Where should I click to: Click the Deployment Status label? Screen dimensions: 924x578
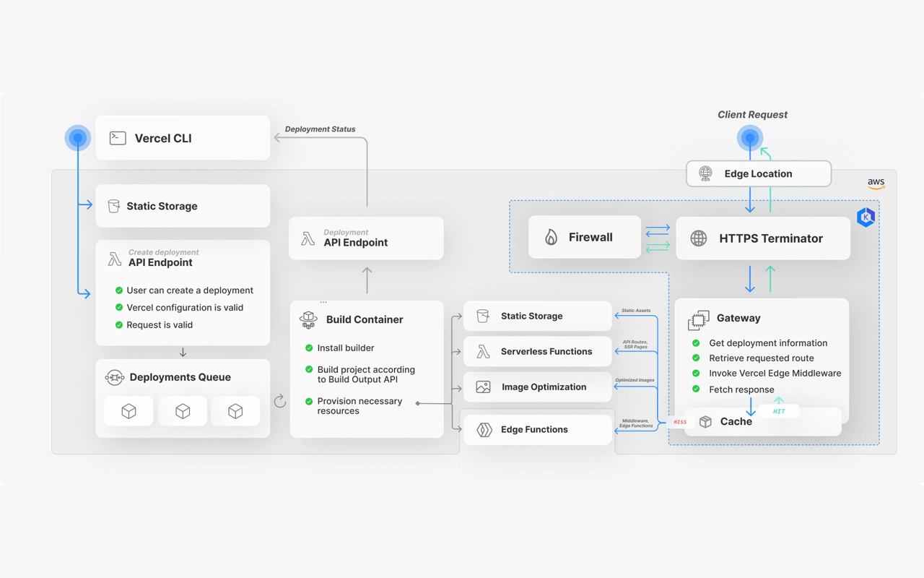coord(320,129)
